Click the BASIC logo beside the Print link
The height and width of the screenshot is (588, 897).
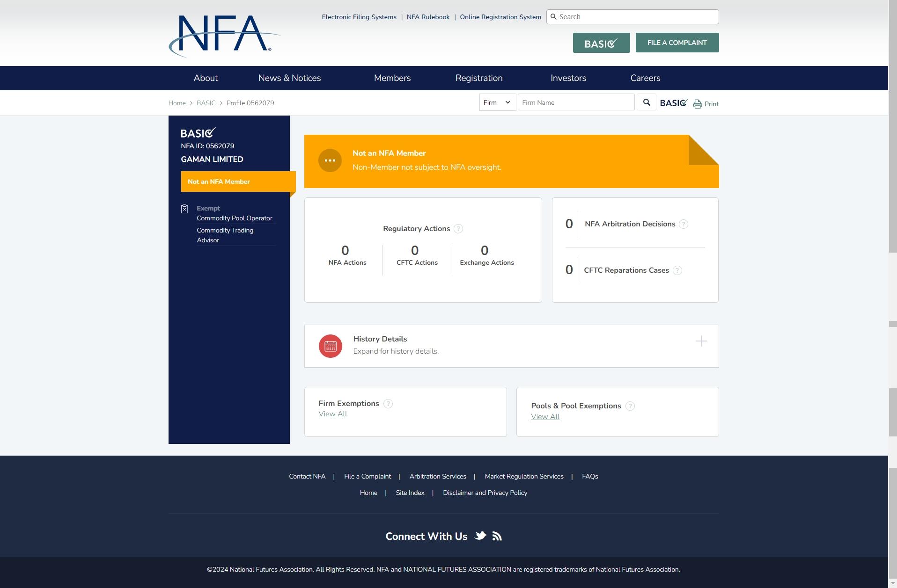pyautogui.click(x=674, y=103)
